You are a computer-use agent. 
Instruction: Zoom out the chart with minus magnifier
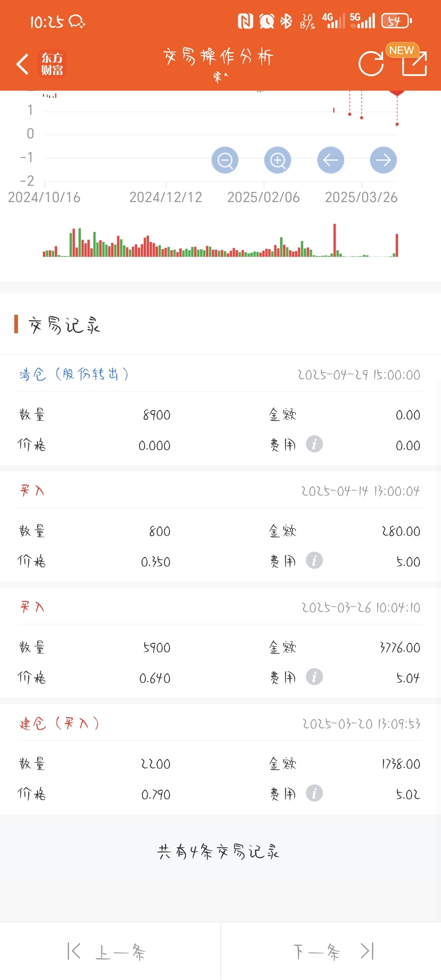tap(225, 160)
